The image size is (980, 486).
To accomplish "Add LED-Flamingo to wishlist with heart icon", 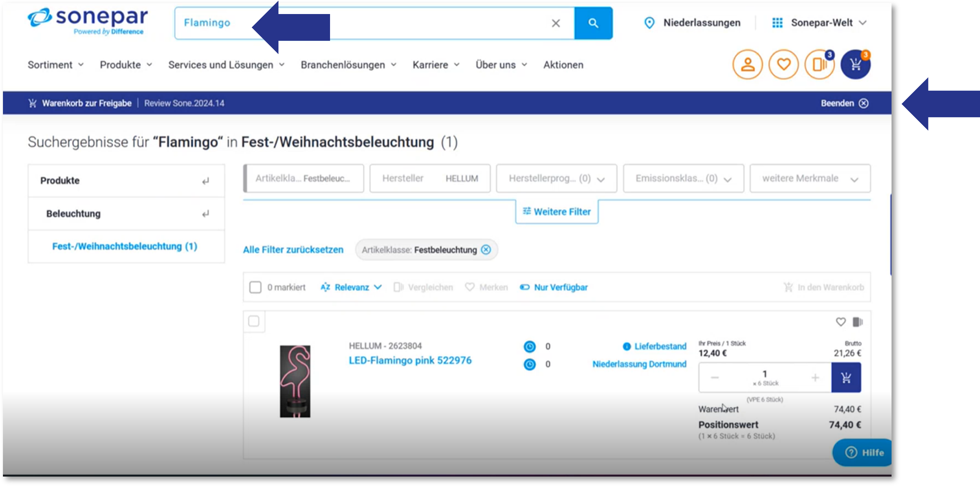I will (840, 322).
